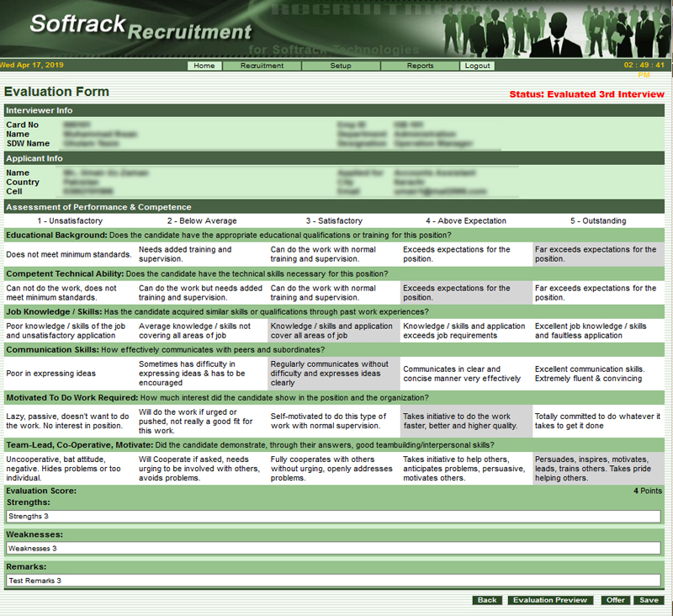Click the Logout menu item
The image size is (673, 616).
tap(477, 66)
